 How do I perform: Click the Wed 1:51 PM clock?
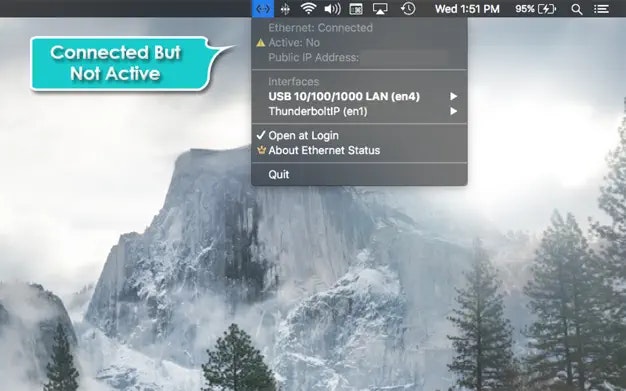point(467,9)
